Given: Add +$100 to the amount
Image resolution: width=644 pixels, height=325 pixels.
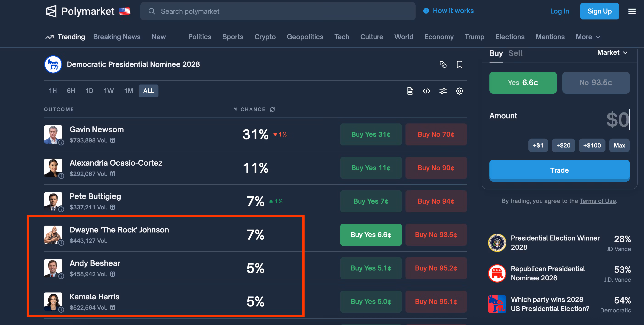Looking at the screenshot, I should point(592,145).
